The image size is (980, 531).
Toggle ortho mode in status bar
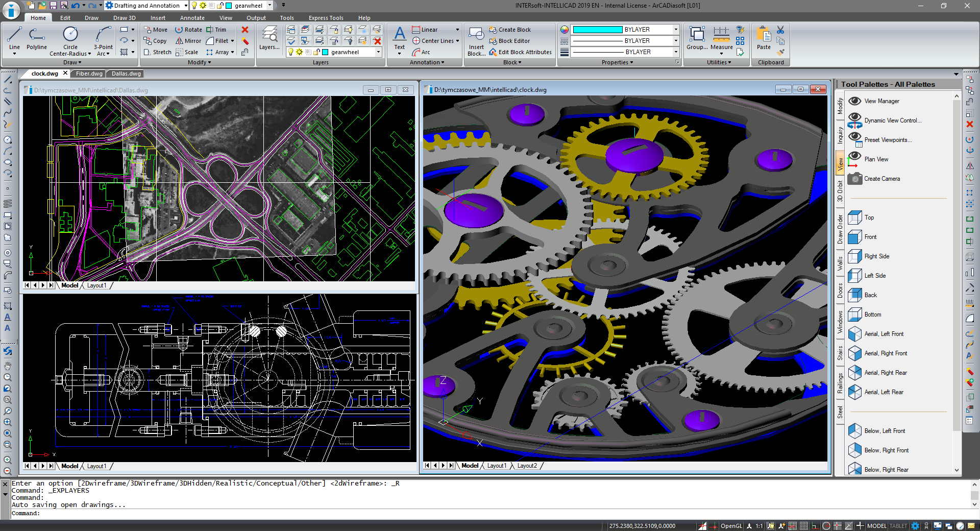pos(815,526)
